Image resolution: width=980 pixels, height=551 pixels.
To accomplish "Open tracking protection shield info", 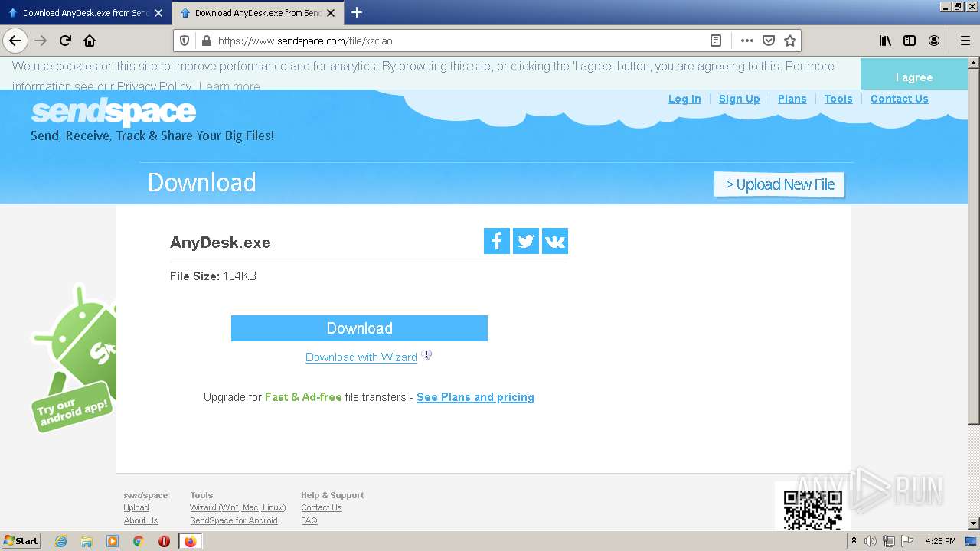I will [185, 41].
